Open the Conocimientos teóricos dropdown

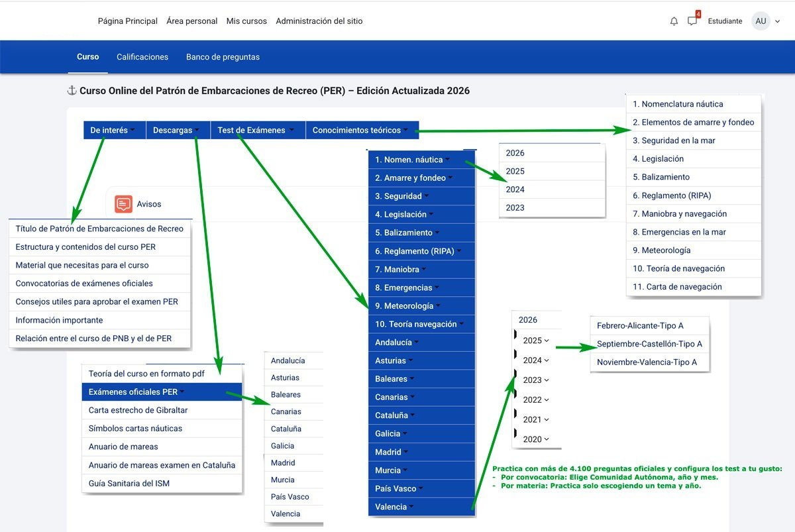pyautogui.click(x=362, y=130)
